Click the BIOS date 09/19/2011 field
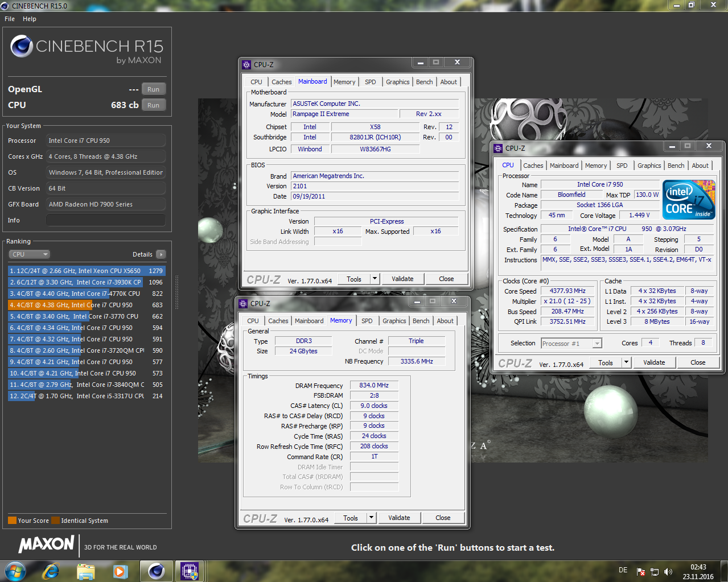Image resolution: width=728 pixels, height=582 pixels. click(x=375, y=196)
